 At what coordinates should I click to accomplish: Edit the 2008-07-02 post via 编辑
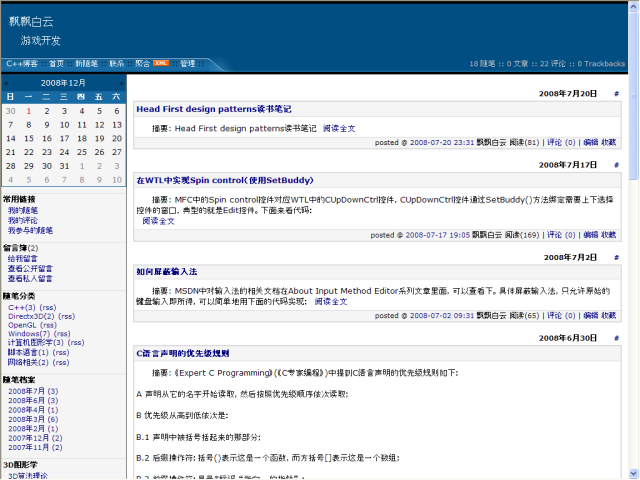coord(591,316)
